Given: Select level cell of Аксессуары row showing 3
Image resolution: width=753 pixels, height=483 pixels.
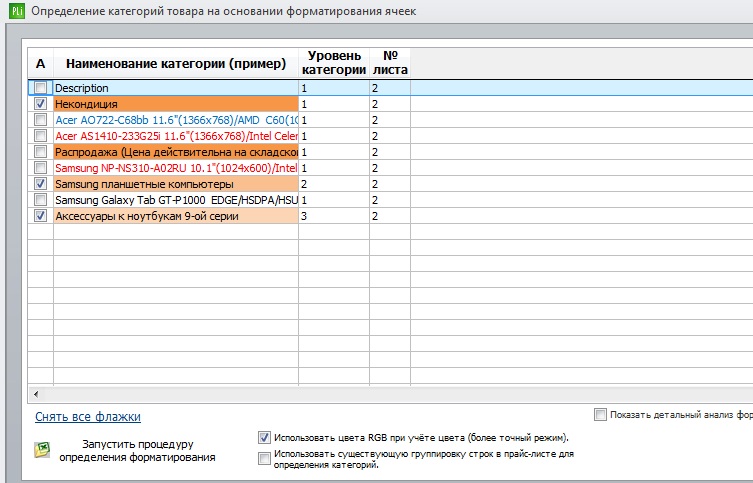Looking at the screenshot, I should click(334, 216).
